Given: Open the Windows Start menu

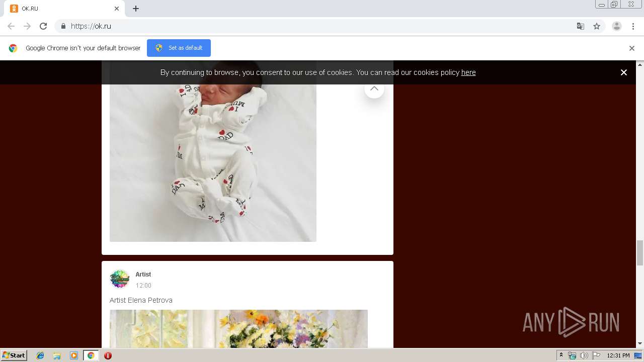Looking at the screenshot, I should 14,355.
